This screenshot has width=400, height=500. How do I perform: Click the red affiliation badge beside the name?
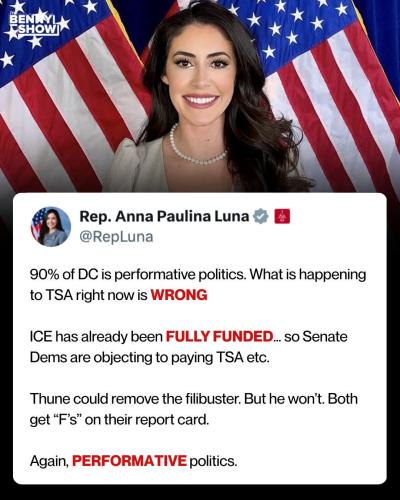click(x=282, y=216)
